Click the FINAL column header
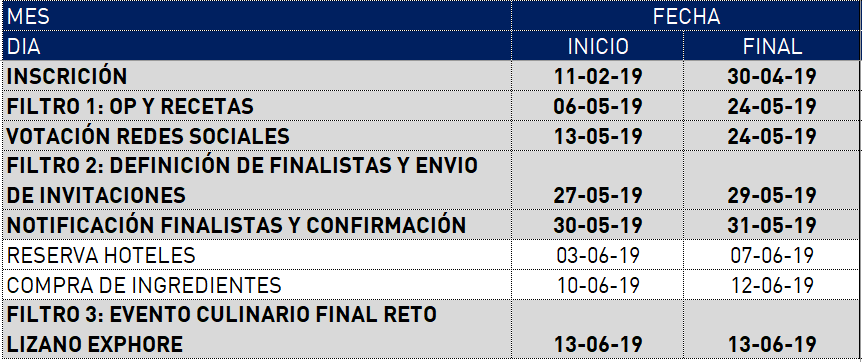Viewport: 862px width, 362px height. tap(772, 46)
